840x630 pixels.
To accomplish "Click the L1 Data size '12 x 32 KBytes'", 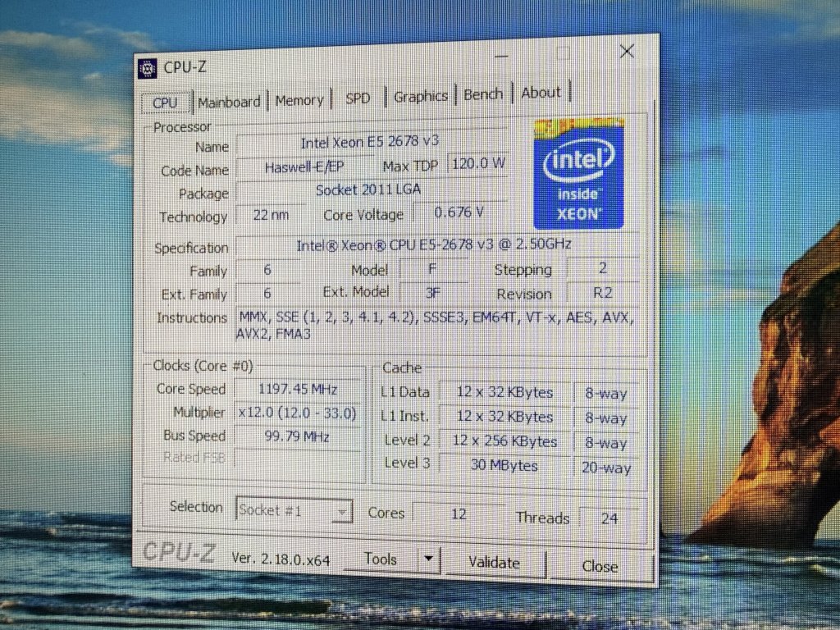I will pyautogui.click(x=504, y=392).
